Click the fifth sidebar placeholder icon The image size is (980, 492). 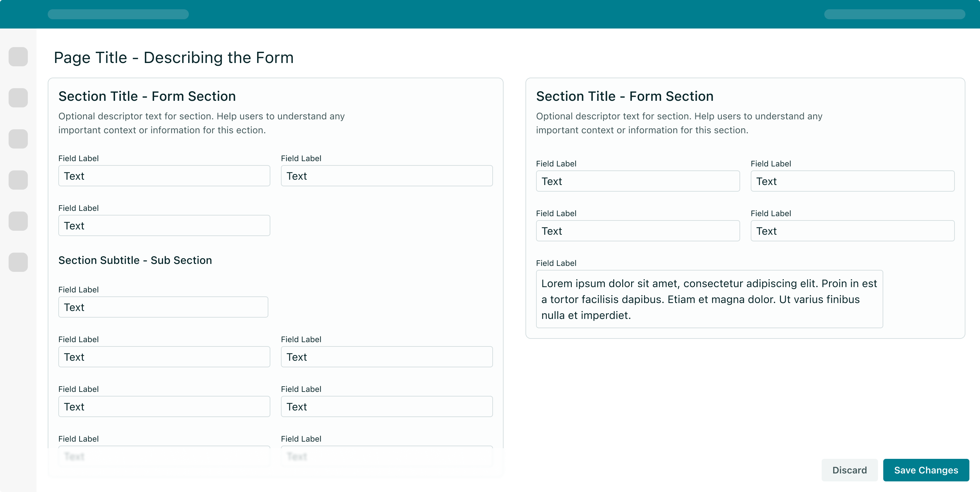pos(18,221)
